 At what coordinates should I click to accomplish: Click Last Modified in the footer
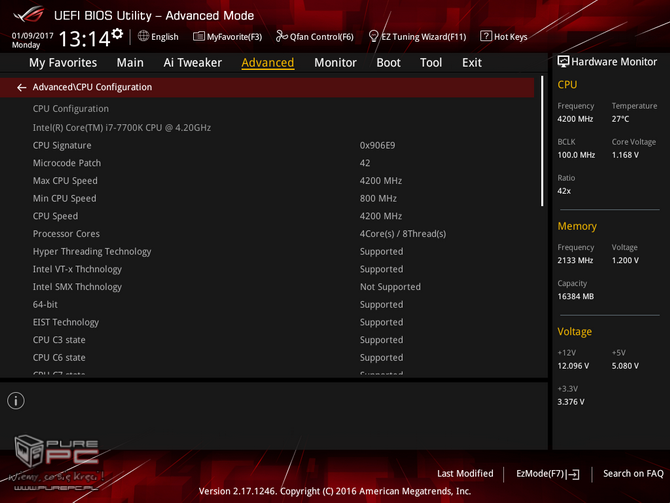465,474
